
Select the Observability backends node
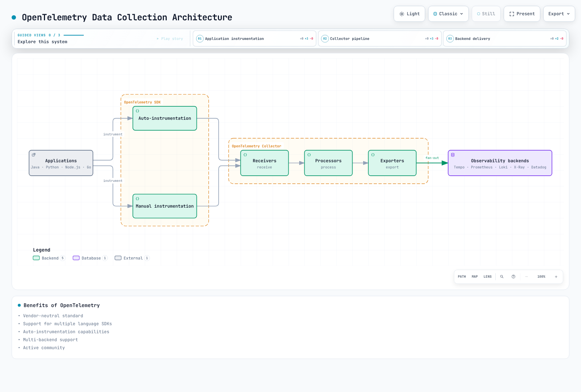pyautogui.click(x=500, y=163)
